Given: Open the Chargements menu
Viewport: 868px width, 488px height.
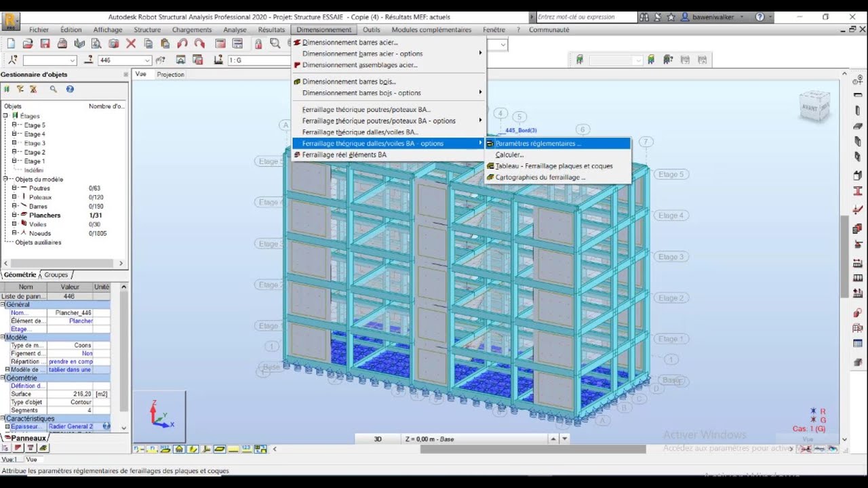Looking at the screenshot, I should pos(192,30).
